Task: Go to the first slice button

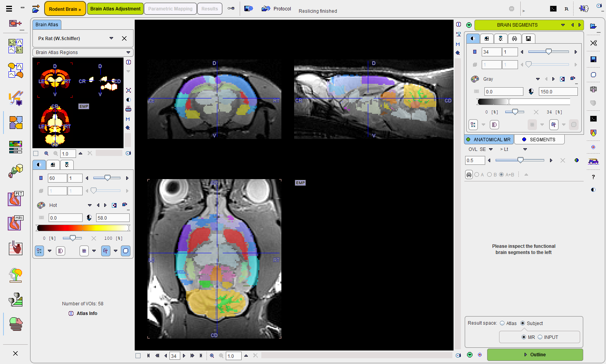Action: (149, 356)
